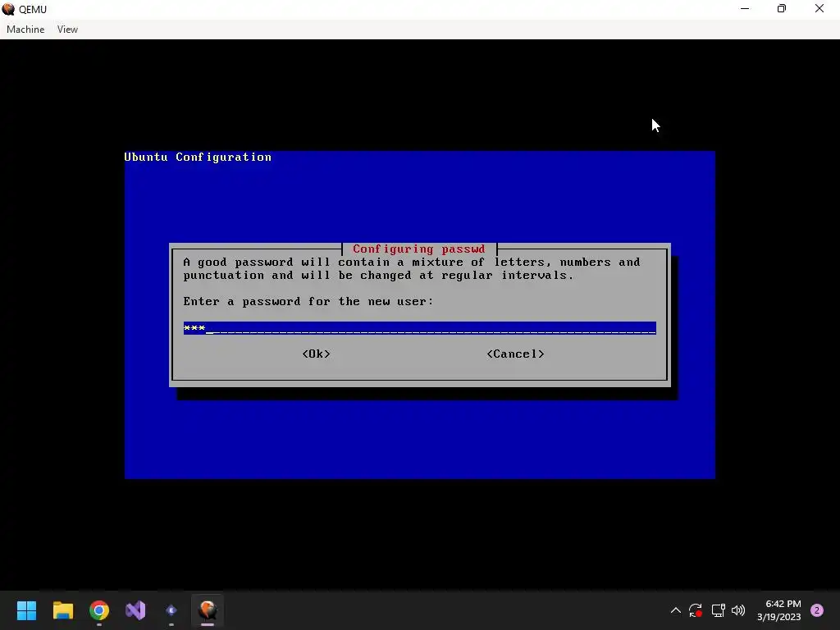The height and width of the screenshot is (630, 840).
Task: Click the sync status tray icon
Action: click(696, 610)
